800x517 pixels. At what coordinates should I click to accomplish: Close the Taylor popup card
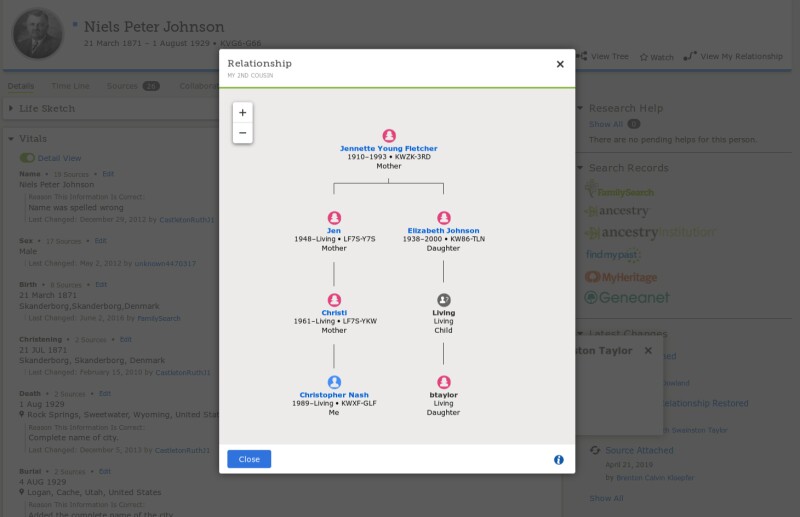(x=648, y=351)
